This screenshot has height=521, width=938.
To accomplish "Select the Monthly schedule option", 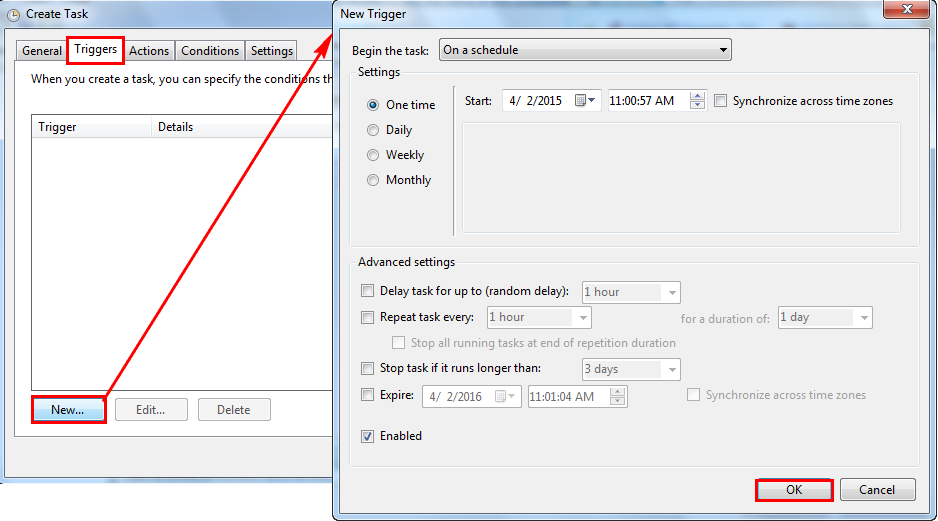I will pyautogui.click(x=373, y=180).
